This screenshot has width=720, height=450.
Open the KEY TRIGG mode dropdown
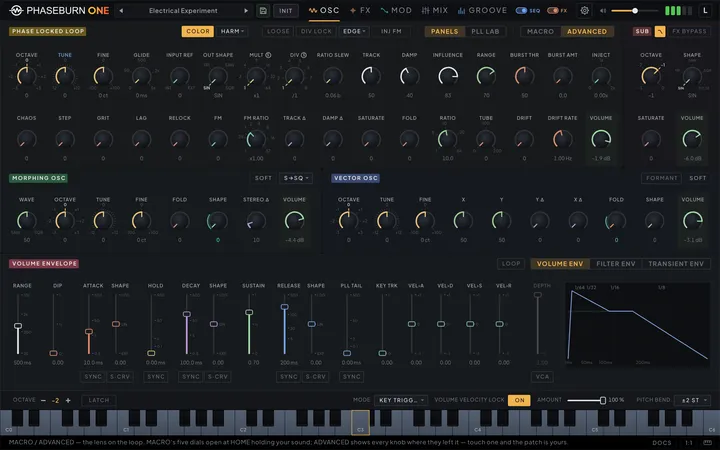point(401,400)
